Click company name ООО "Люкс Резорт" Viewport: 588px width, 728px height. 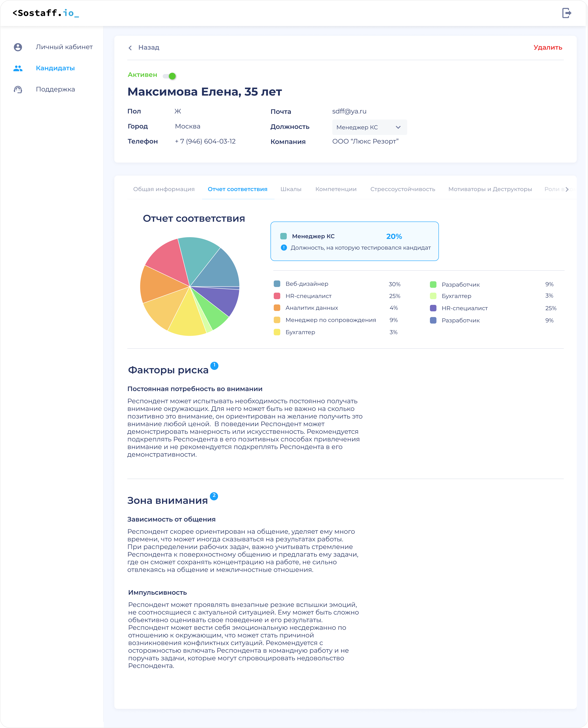[x=365, y=142]
